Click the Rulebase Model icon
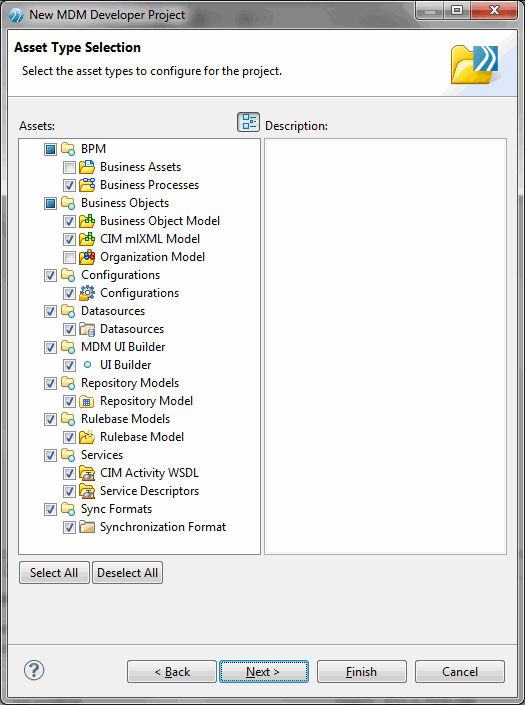 coord(87,437)
